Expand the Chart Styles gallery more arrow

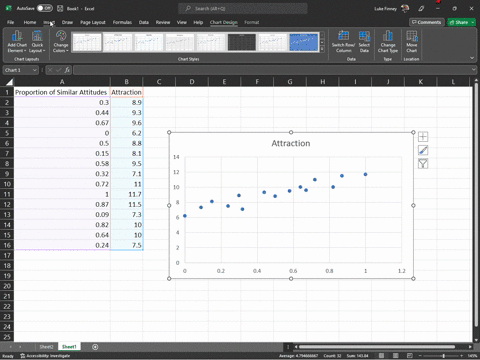pos(322,49)
